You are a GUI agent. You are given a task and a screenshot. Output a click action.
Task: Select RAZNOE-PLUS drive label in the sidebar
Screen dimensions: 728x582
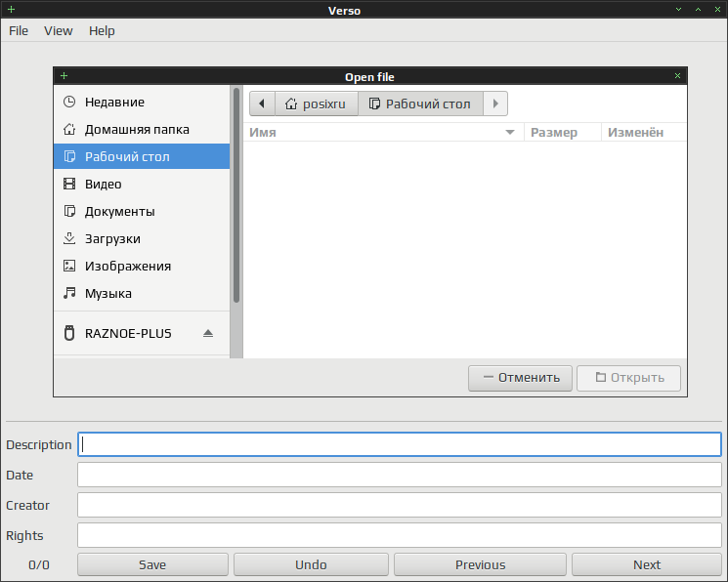128,333
